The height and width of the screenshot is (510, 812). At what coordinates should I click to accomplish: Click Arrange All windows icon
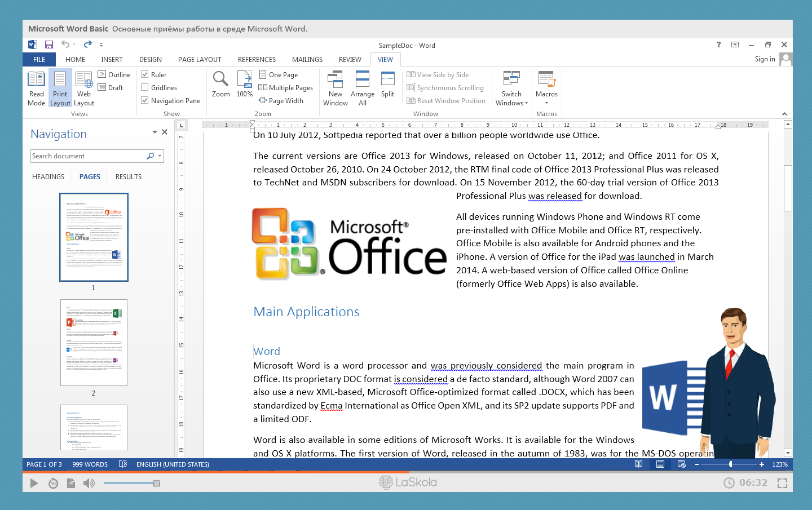point(362,88)
